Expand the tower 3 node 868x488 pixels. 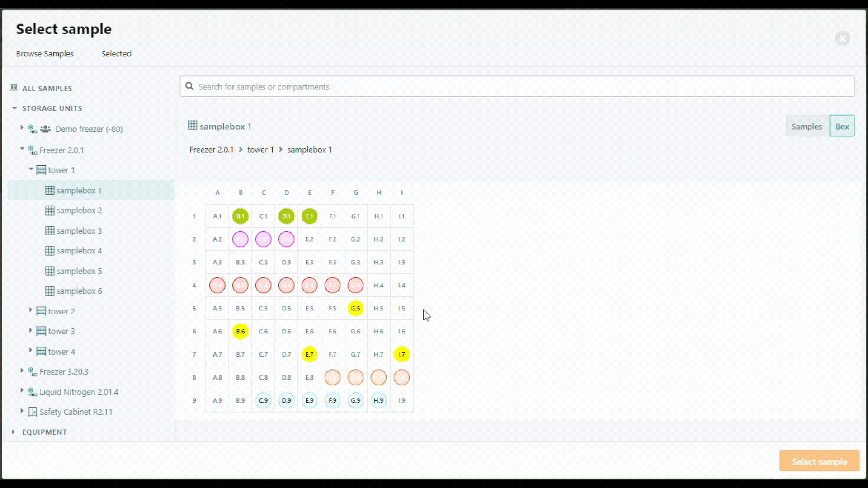coord(30,331)
